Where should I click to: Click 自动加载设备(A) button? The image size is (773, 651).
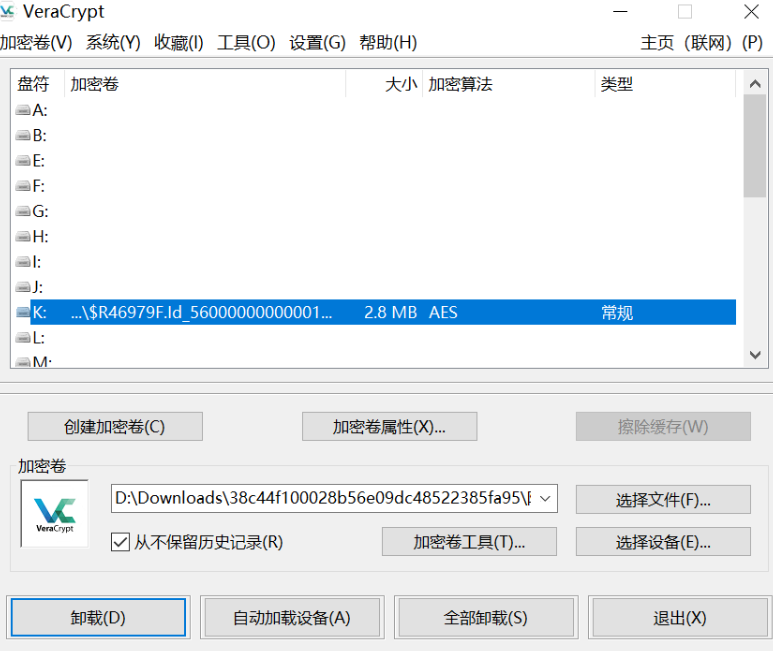[x=292, y=617]
